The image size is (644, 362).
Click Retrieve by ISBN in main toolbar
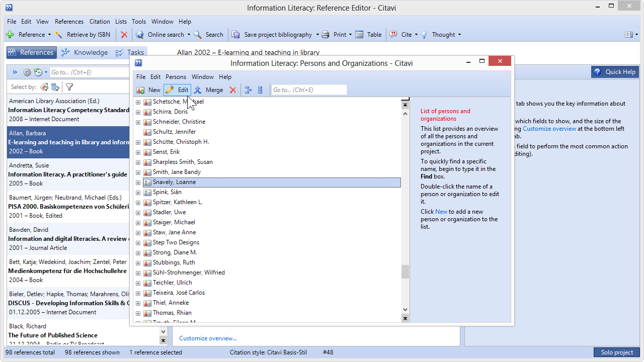click(x=83, y=35)
